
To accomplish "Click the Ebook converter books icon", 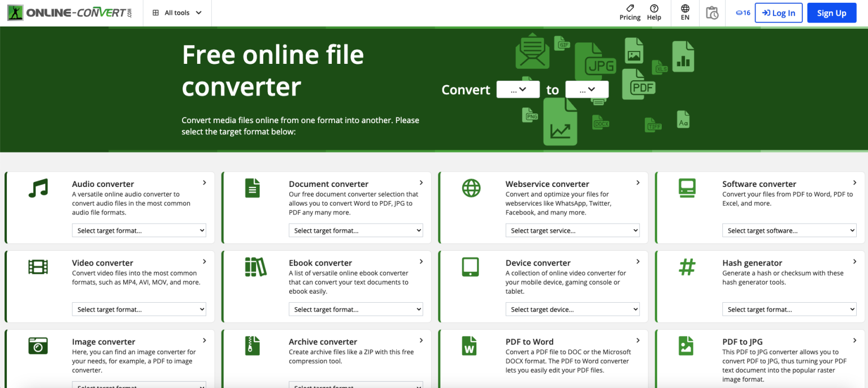I will click(x=255, y=267).
